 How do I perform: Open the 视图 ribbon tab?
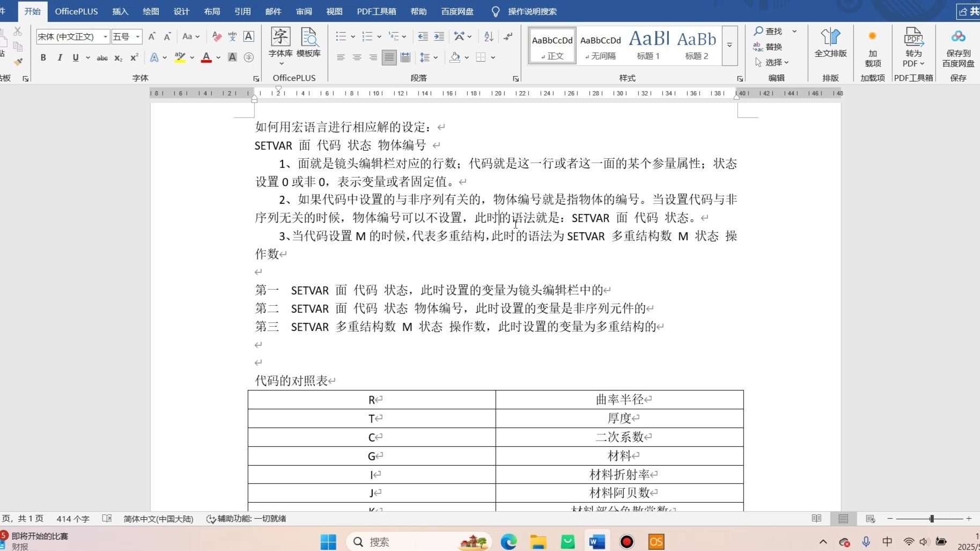click(x=334, y=11)
